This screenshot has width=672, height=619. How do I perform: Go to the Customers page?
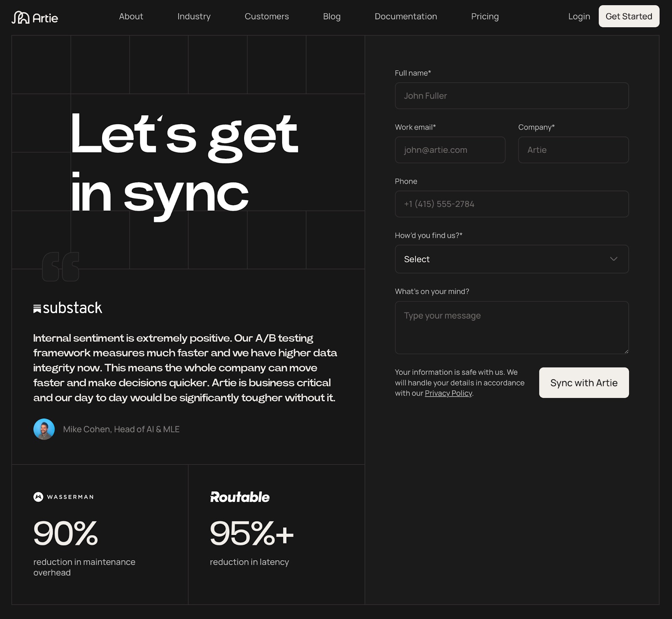(x=267, y=16)
